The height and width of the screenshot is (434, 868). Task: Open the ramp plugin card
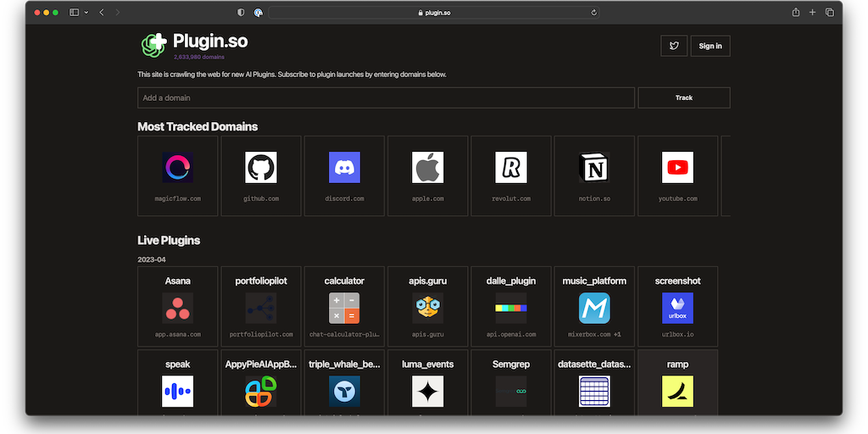pyautogui.click(x=677, y=383)
